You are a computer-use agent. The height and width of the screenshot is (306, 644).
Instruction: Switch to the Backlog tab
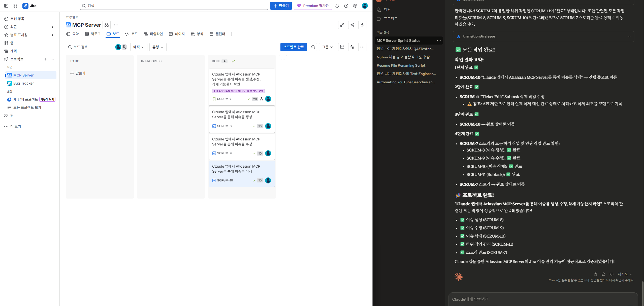pyautogui.click(x=93, y=34)
